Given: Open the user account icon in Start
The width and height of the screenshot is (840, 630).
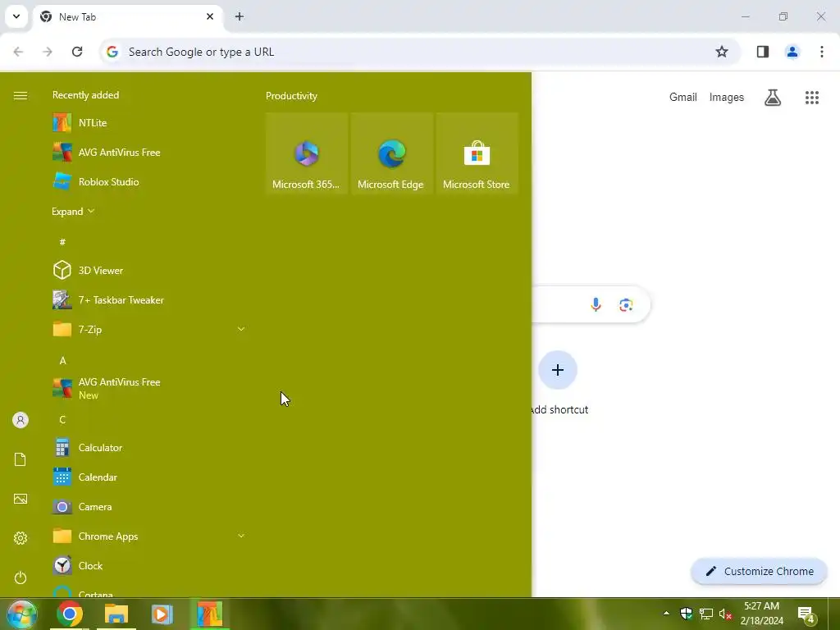Looking at the screenshot, I should pos(21,420).
